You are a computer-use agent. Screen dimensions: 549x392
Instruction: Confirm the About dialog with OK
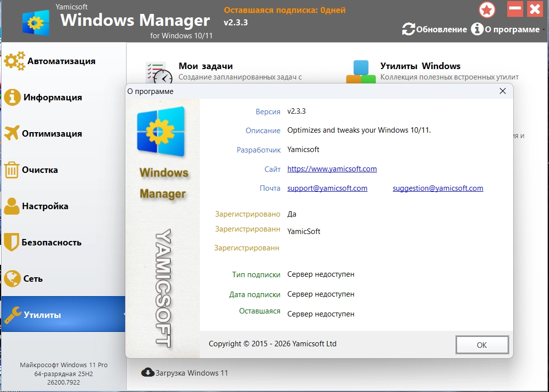point(482,345)
